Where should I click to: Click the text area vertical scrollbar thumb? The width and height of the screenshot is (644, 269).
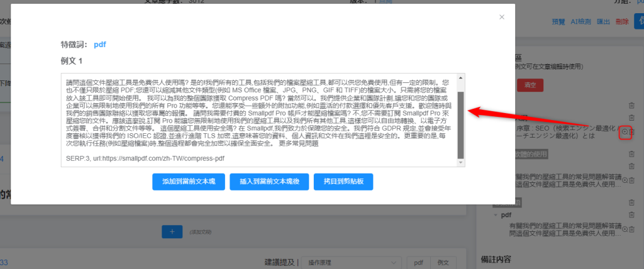pos(461,124)
